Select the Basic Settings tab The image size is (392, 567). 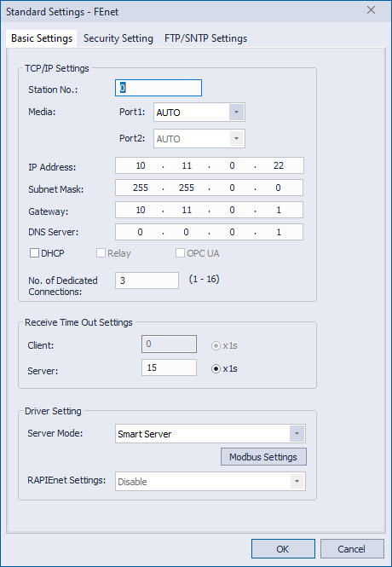[42, 38]
